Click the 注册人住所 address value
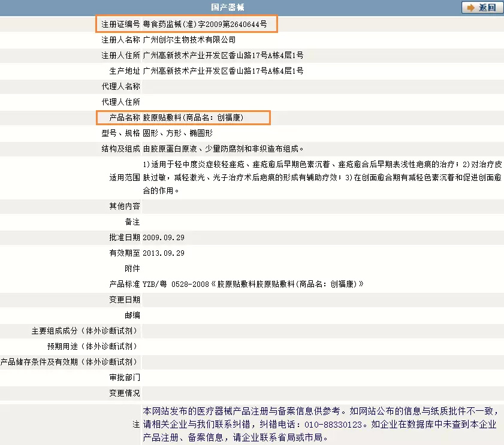The width and height of the screenshot is (504, 445). (223, 56)
